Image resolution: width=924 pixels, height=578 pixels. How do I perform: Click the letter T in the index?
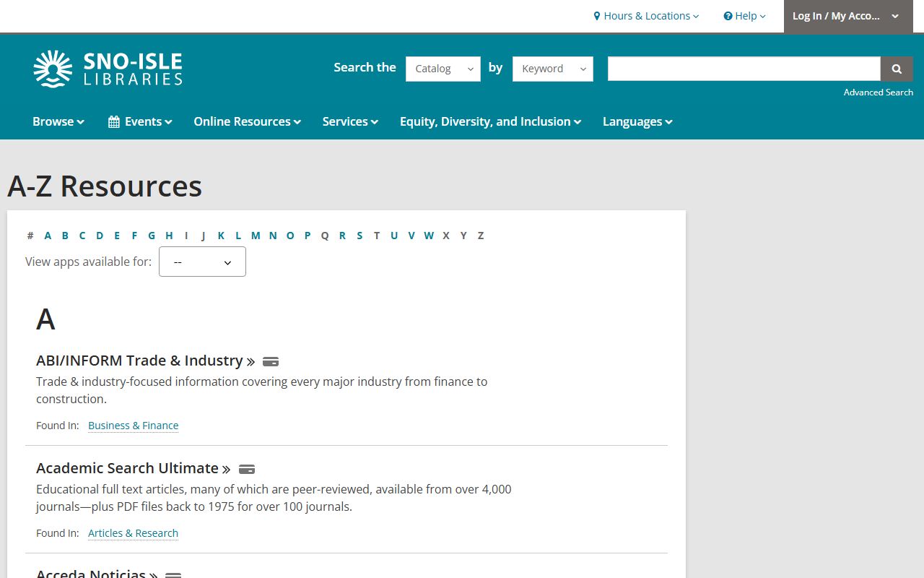point(377,236)
